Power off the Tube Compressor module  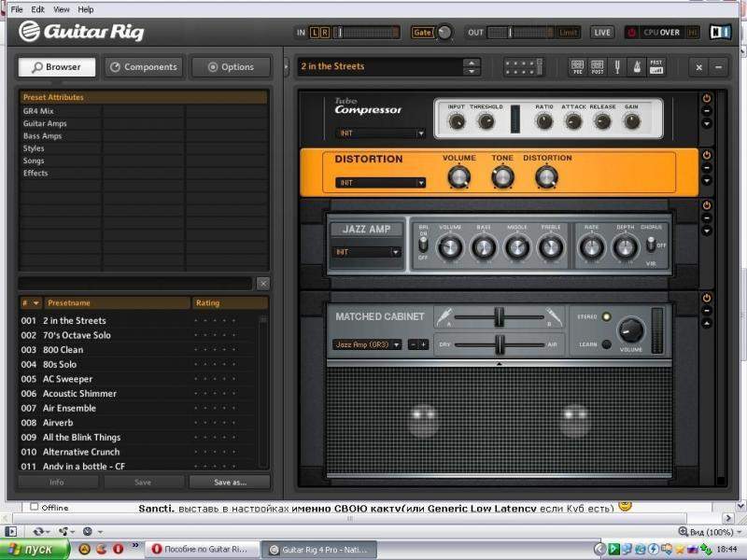tap(706, 98)
